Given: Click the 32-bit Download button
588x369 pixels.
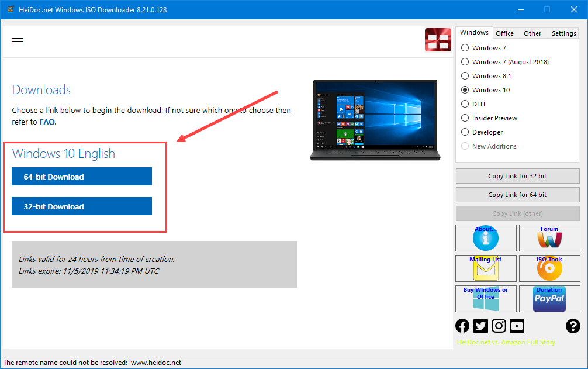Looking at the screenshot, I should pos(82,206).
